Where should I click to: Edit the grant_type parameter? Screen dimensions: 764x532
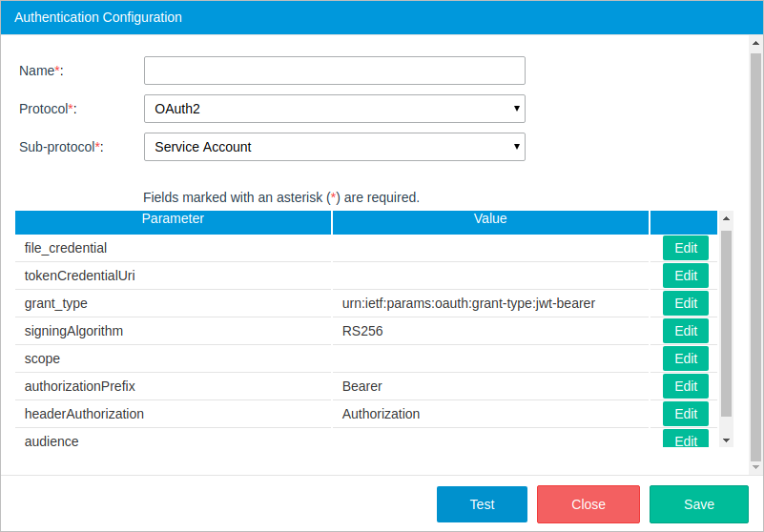click(686, 303)
